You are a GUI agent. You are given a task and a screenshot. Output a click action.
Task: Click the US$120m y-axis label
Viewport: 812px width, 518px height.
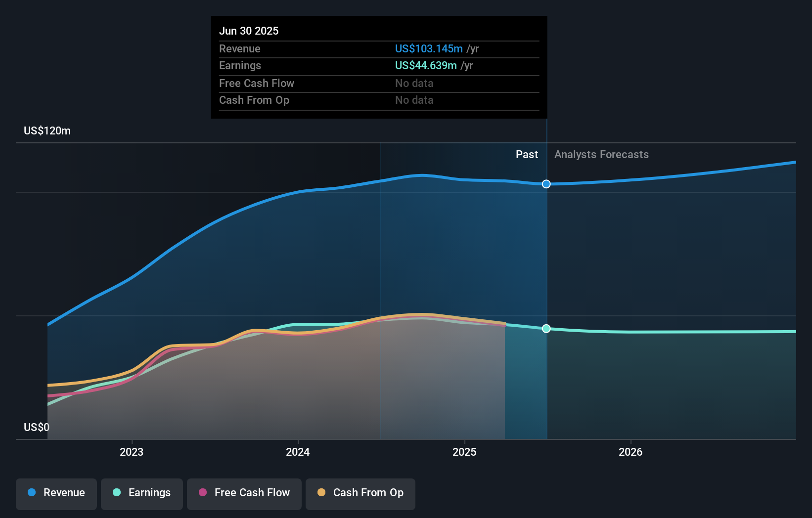tap(47, 131)
